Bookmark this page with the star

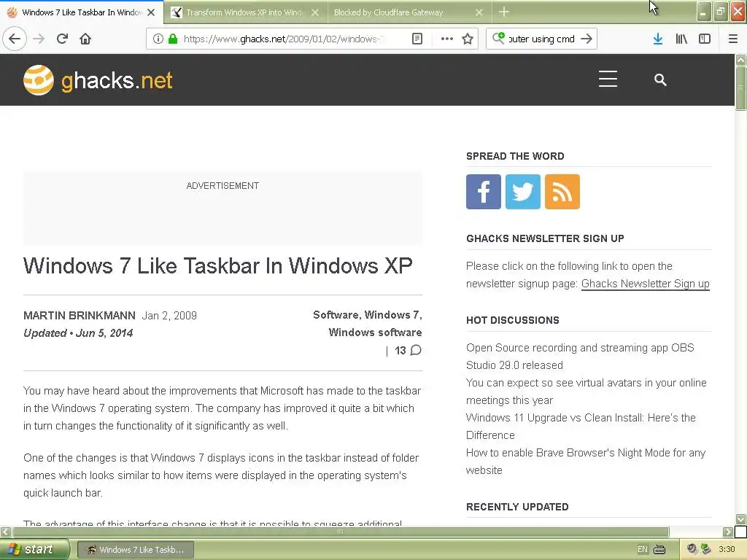468,39
